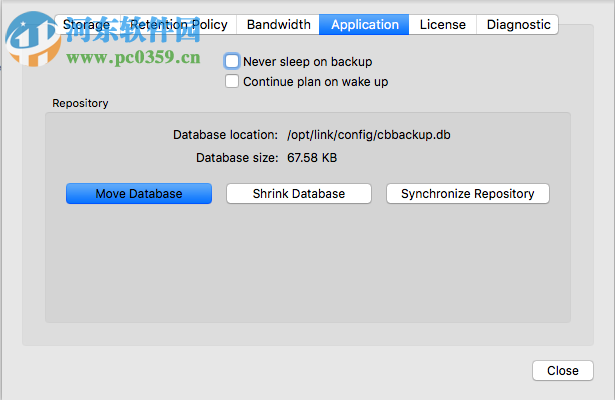Click the Repository section heading
Image resolution: width=615 pixels, height=400 pixels.
(80, 104)
